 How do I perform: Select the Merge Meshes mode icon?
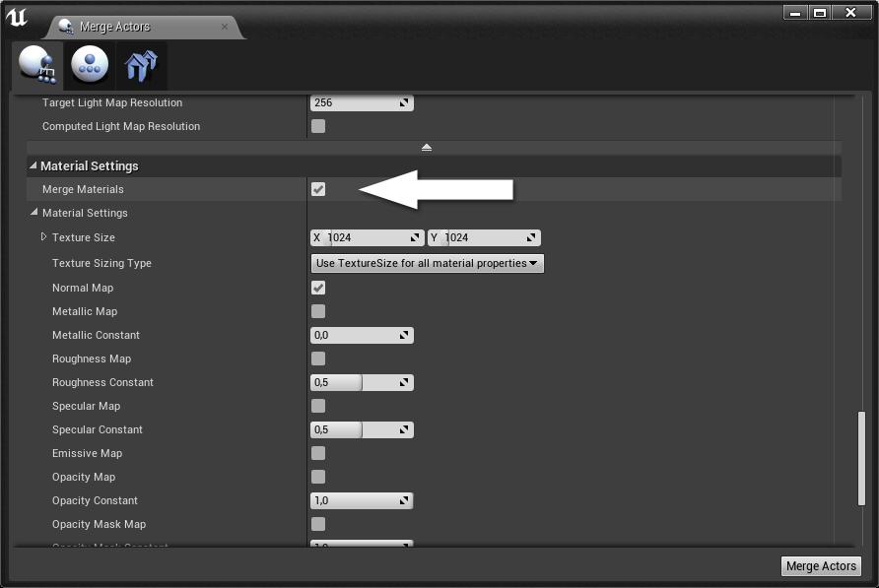point(37,66)
